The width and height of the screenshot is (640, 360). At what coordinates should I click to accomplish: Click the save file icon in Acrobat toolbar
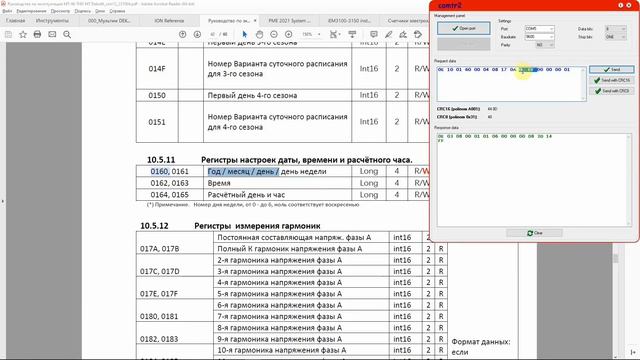pos(8,35)
